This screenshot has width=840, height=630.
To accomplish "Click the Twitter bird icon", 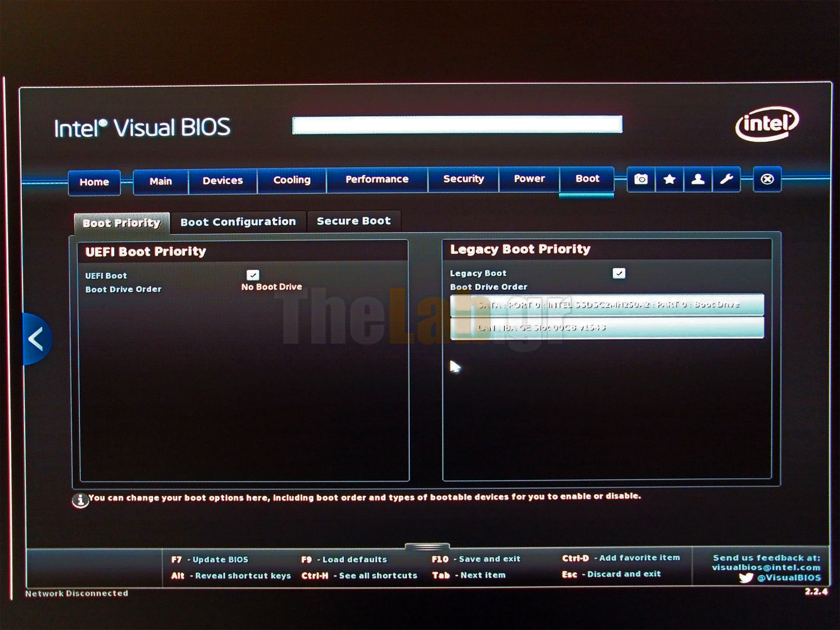I will tap(746, 578).
